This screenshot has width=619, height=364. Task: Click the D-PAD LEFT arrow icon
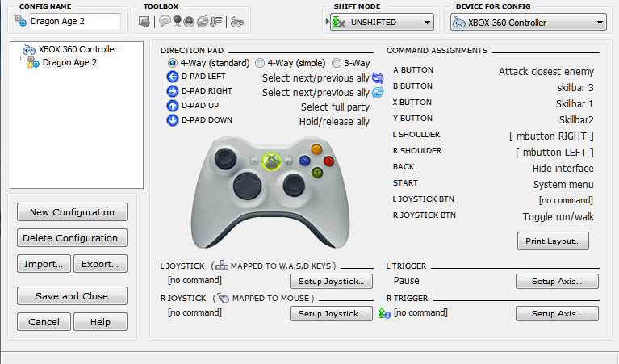[x=173, y=77]
